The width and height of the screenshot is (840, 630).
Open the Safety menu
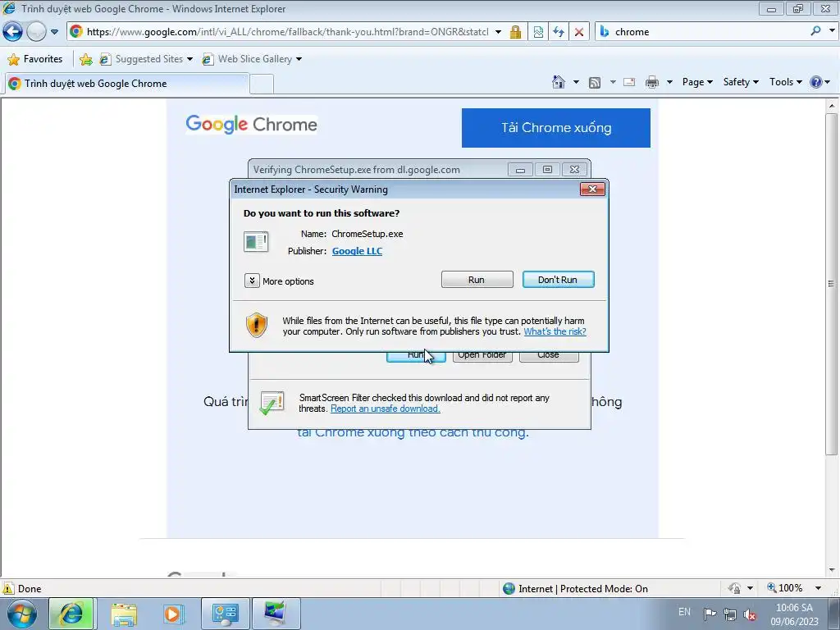point(741,82)
